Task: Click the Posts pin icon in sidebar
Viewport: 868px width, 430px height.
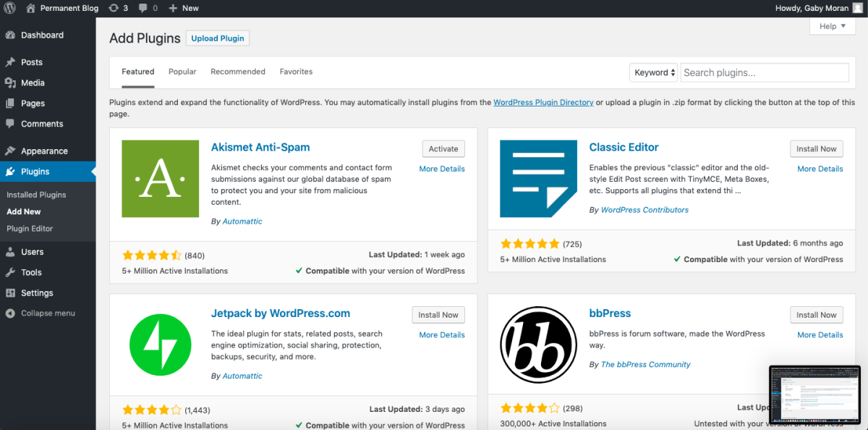Action: [x=13, y=62]
